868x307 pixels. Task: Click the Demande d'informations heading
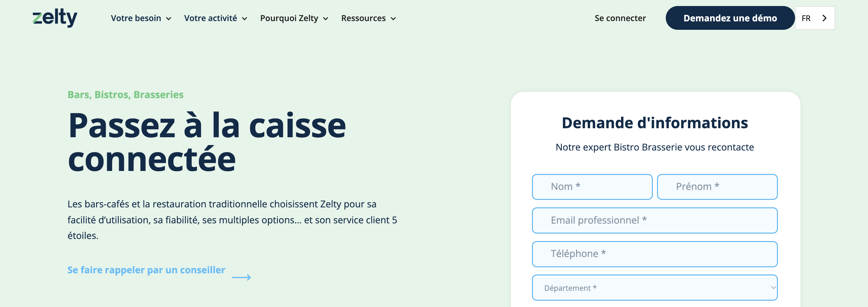[655, 123]
